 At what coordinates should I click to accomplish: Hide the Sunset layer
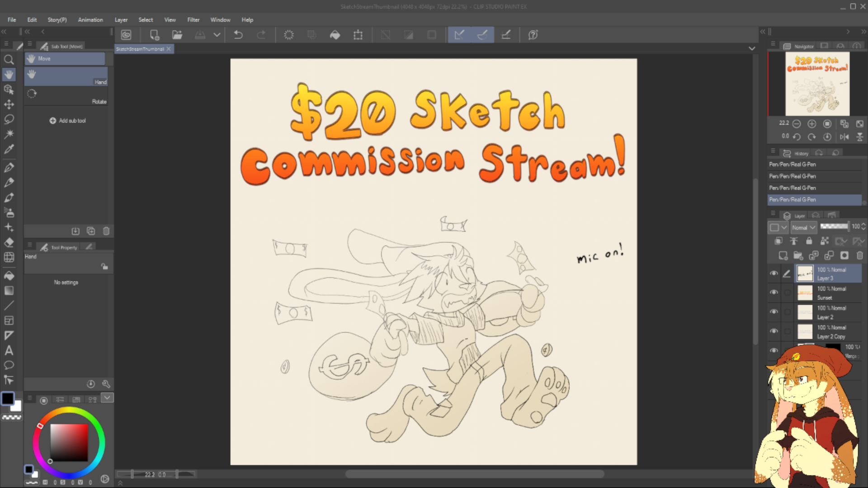click(x=774, y=292)
